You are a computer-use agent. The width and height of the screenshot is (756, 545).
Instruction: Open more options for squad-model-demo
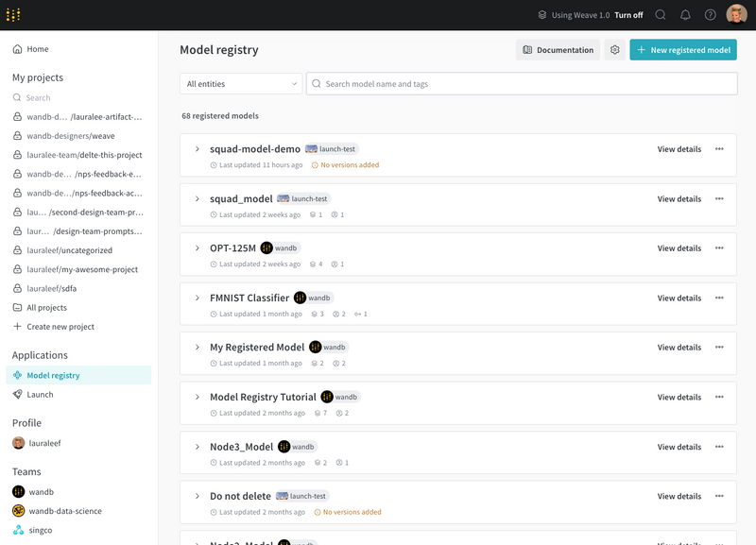(x=719, y=149)
